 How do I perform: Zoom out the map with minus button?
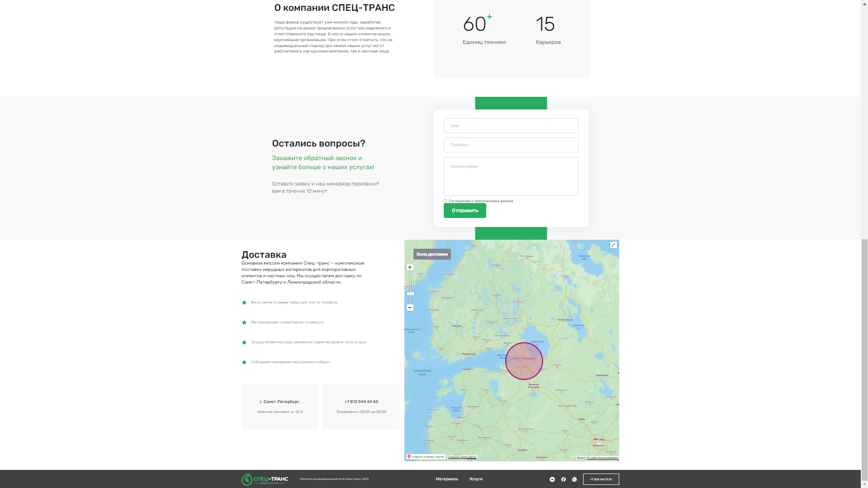(x=410, y=308)
